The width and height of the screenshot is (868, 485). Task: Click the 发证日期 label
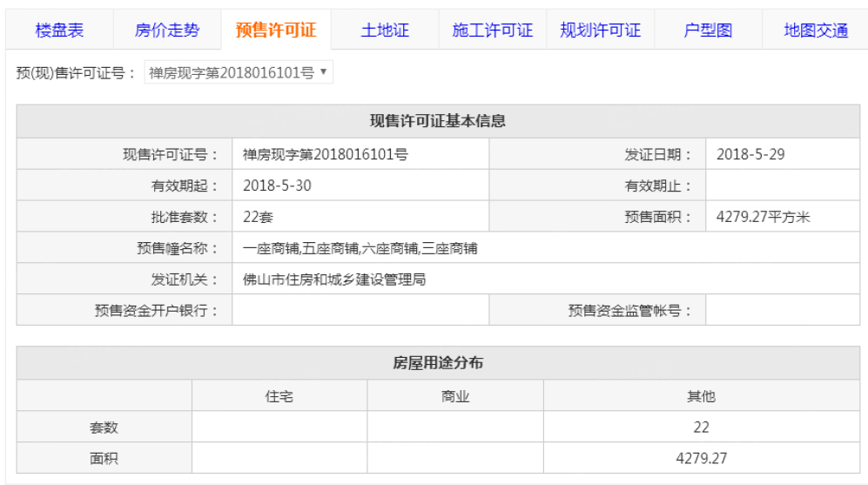[658, 154]
